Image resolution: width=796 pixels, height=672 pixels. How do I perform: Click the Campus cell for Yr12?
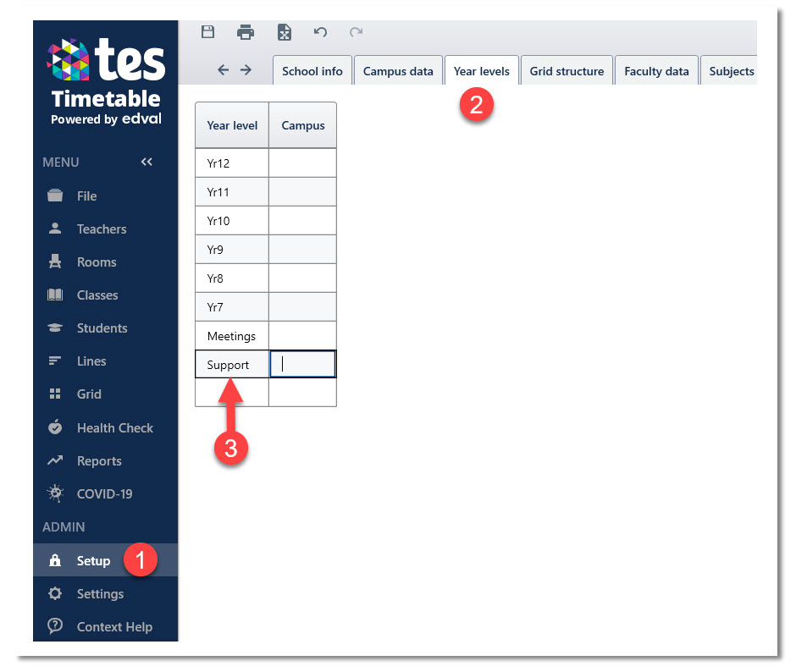coord(302,163)
